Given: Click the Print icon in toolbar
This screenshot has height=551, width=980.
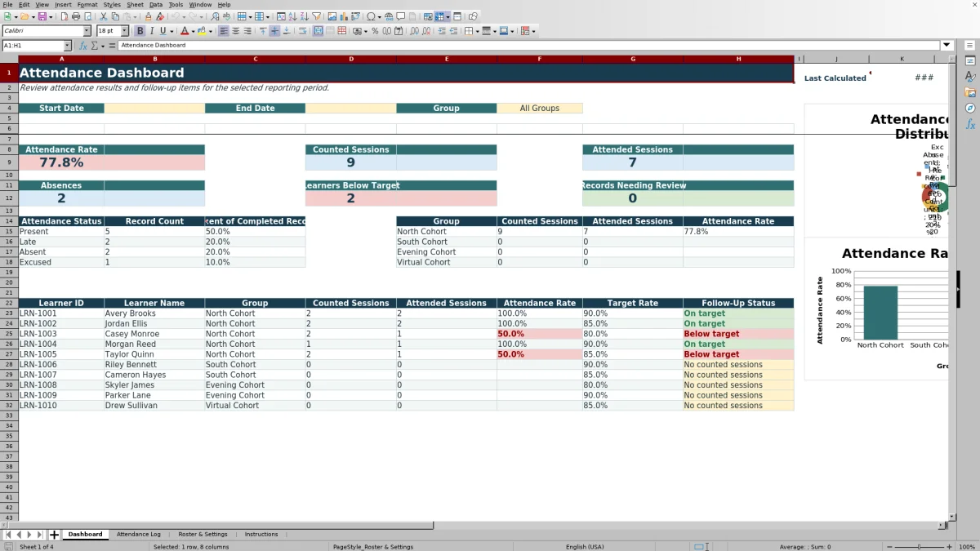Looking at the screenshot, I should (76, 16).
